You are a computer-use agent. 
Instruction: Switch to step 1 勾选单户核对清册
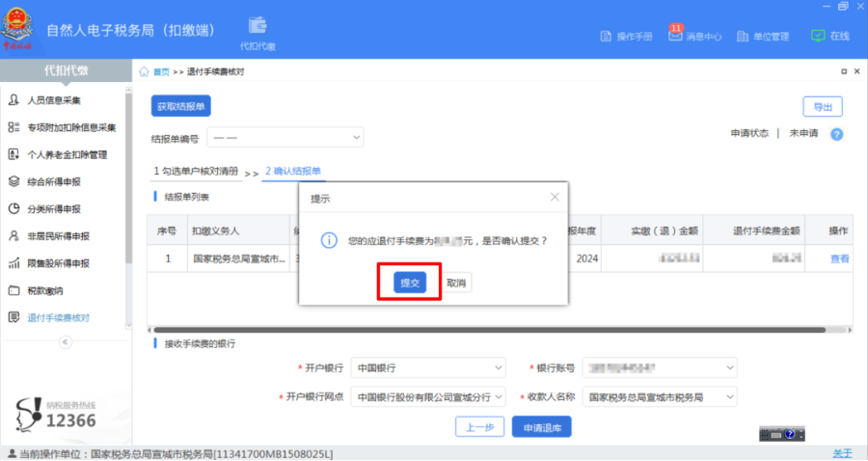coord(196,171)
